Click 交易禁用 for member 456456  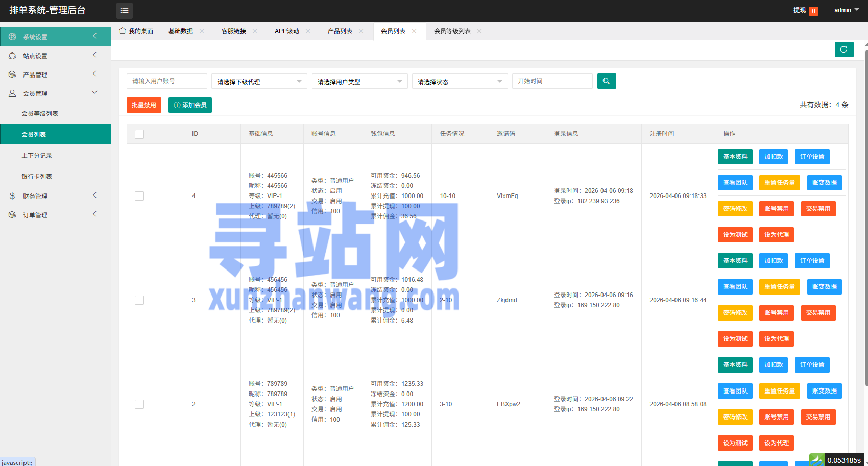(818, 313)
